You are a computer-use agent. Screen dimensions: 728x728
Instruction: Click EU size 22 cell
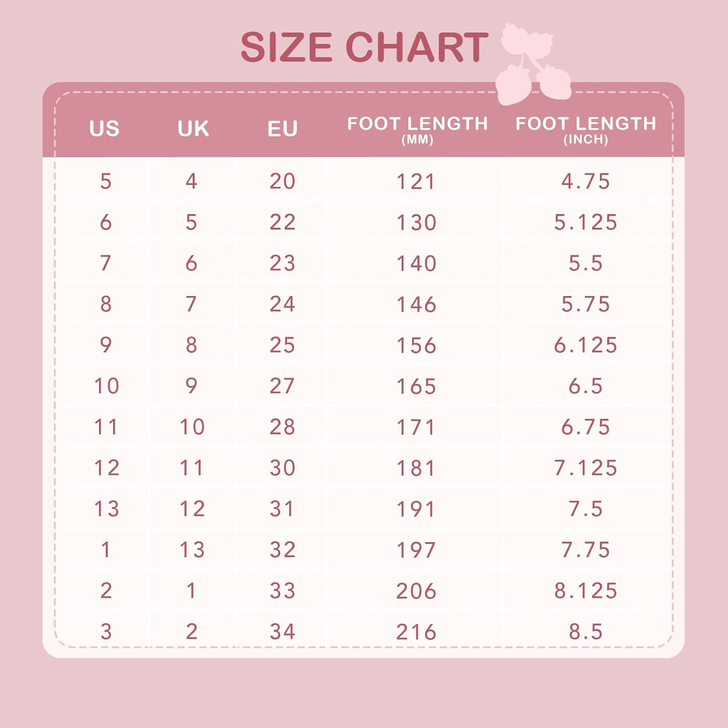pyautogui.click(x=282, y=222)
